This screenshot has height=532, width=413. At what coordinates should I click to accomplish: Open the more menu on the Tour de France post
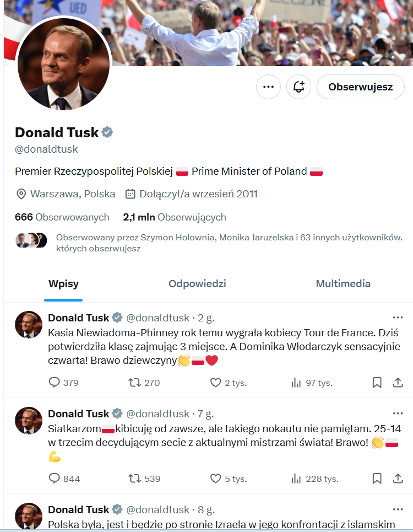click(x=398, y=318)
